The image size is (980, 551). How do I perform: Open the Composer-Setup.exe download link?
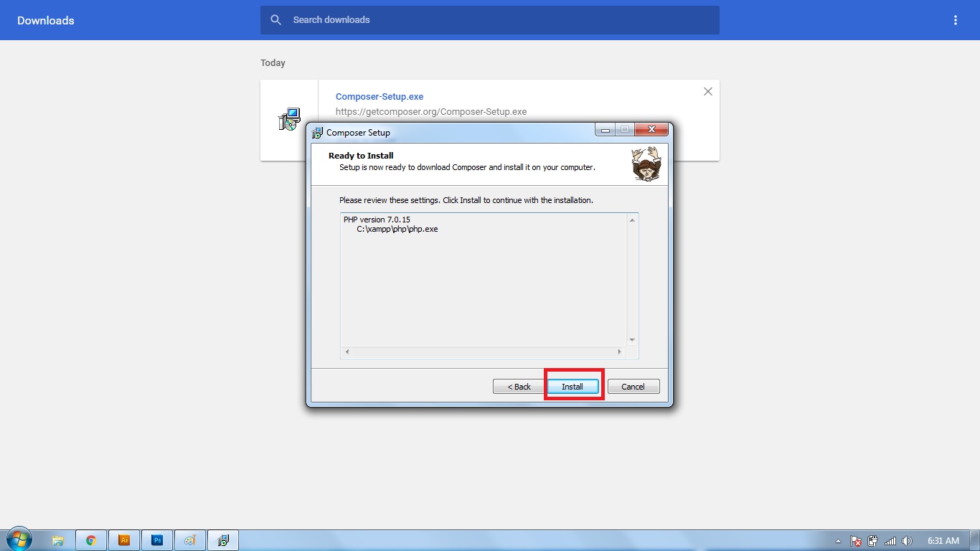tap(380, 97)
